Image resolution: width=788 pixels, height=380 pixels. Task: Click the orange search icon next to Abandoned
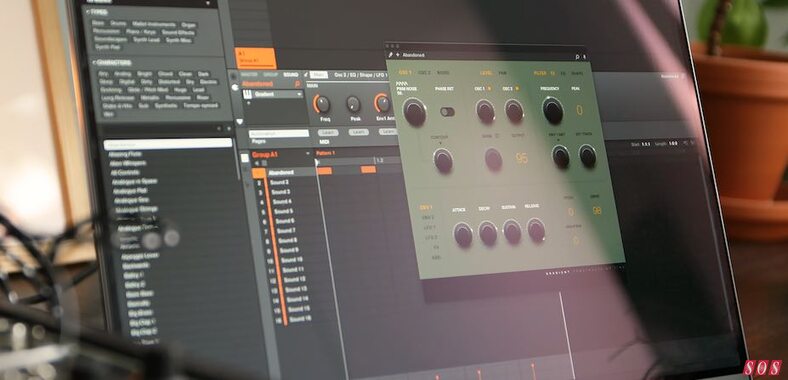coord(297,84)
